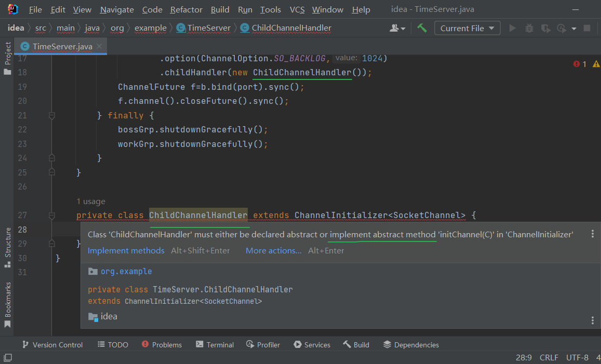Click the yellow warning indicator icon
The height and width of the screenshot is (364, 601).
coord(596,64)
